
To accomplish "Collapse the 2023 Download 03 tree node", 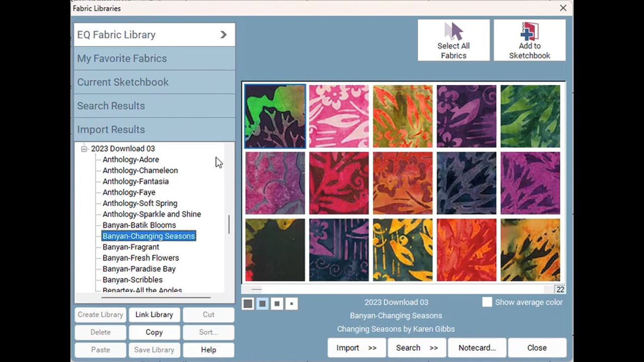I will [x=85, y=149].
